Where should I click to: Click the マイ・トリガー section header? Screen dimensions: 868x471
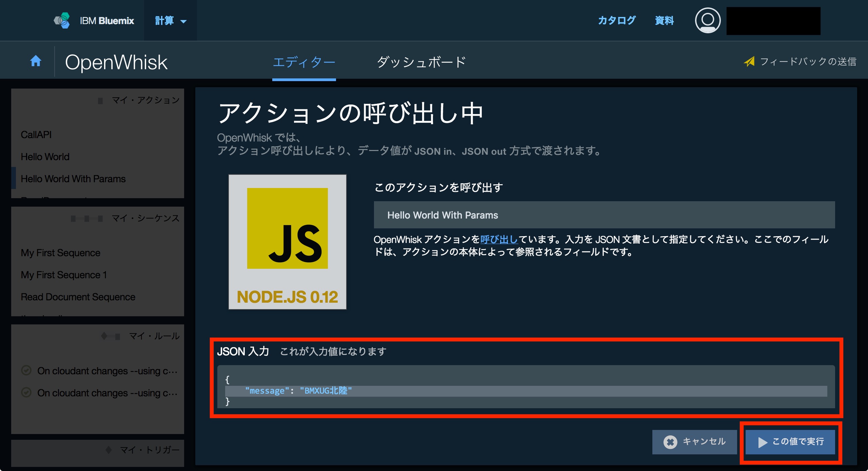(x=150, y=450)
